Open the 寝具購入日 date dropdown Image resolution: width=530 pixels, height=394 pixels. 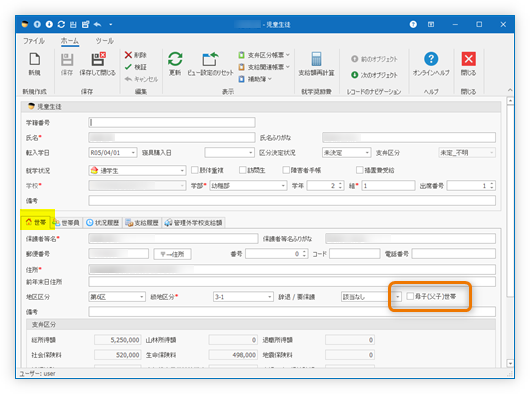coord(250,153)
